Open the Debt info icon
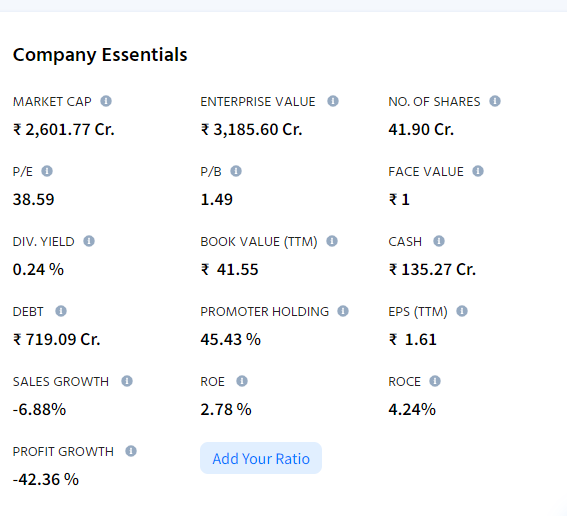This screenshot has height=516, width=567. 61,311
